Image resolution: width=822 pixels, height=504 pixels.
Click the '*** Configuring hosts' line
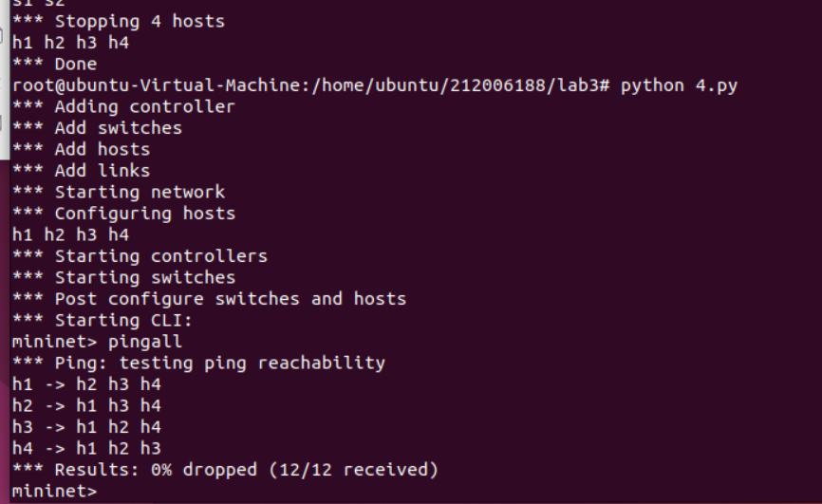click(x=123, y=213)
